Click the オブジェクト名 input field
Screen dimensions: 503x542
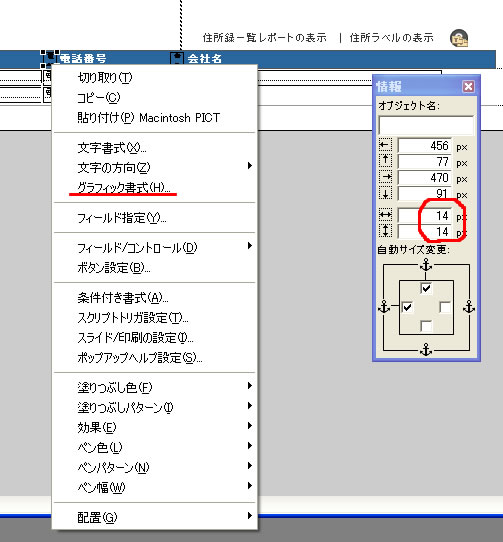426,125
